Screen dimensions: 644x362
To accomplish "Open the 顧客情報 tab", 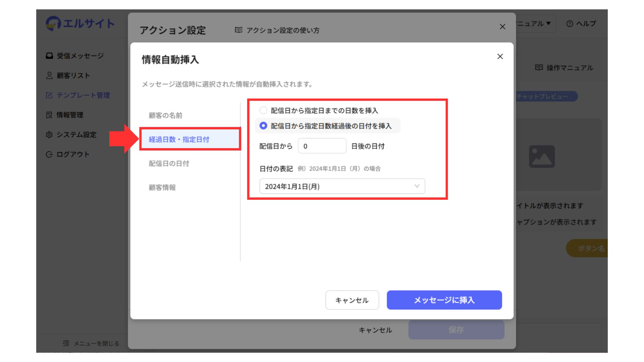I will (162, 187).
